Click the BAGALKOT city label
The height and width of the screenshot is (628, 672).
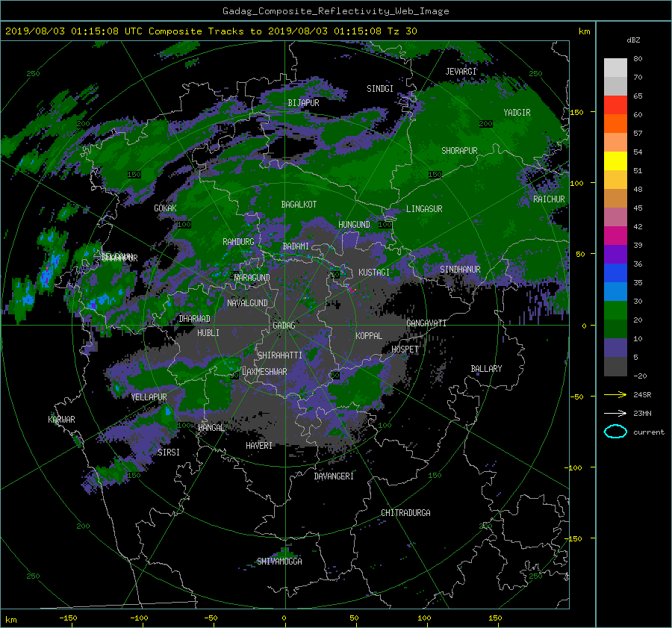(299, 205)
